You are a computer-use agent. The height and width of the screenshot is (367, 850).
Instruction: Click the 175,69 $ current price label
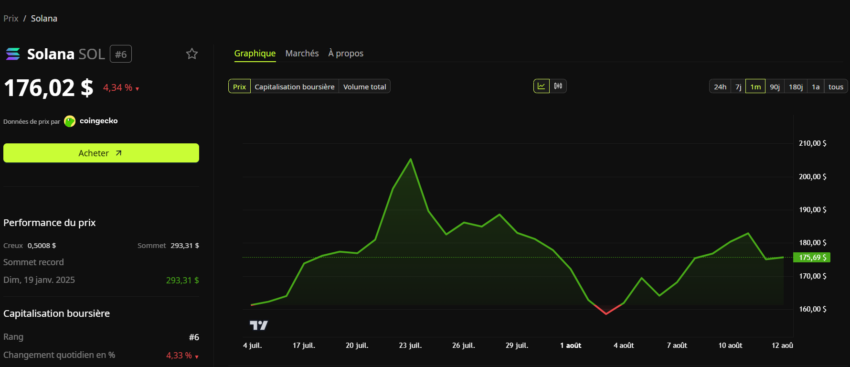coord(811,257)
